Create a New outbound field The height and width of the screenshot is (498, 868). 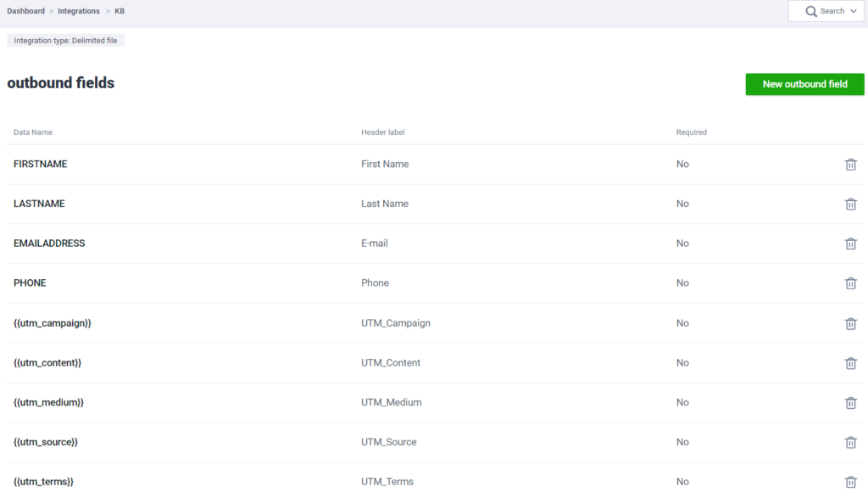click(804, 84)
